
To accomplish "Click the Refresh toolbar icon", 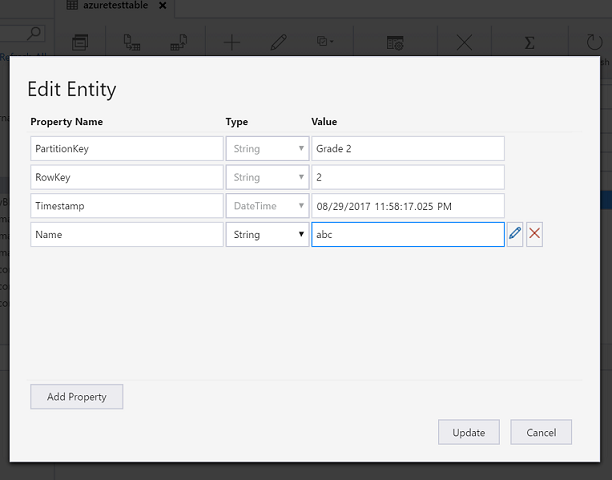I will click(x=594, y=43).
